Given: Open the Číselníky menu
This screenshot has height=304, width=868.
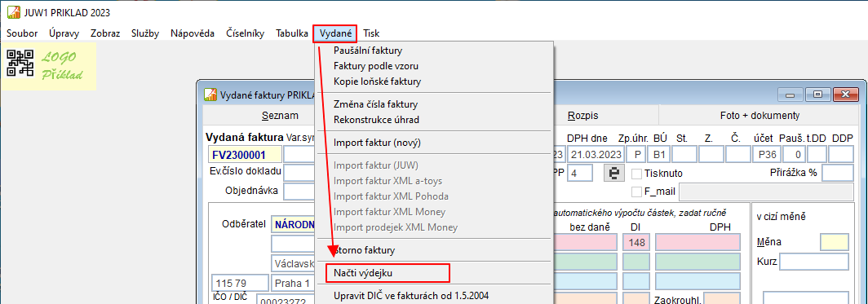Looking at the screenshot, I should point(246,33).
